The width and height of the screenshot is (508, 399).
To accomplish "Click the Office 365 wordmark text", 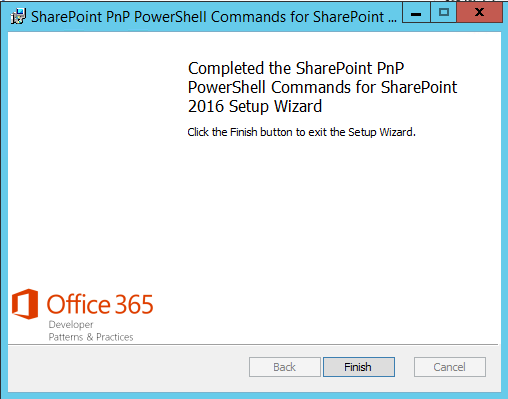I will click(x=100, y=304).
